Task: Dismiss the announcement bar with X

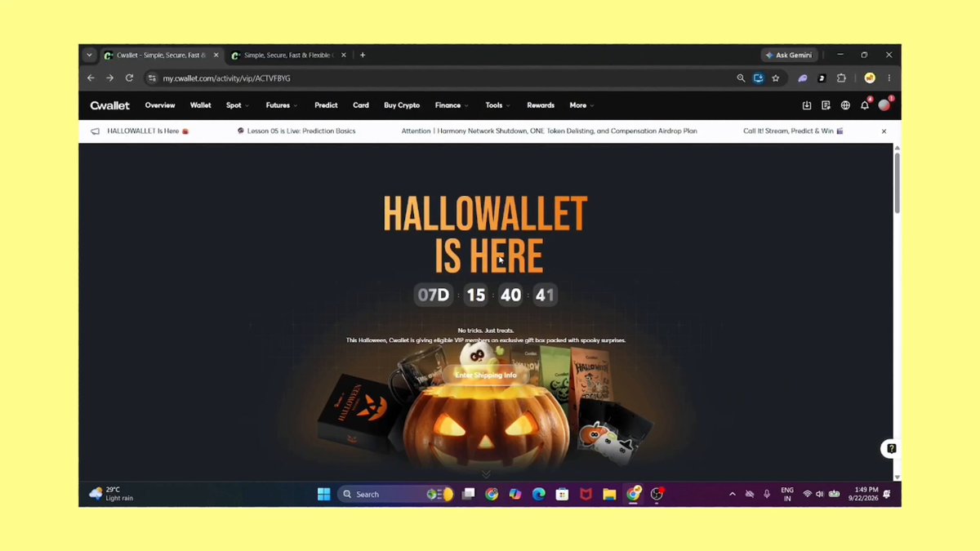Action: [884, 131]
